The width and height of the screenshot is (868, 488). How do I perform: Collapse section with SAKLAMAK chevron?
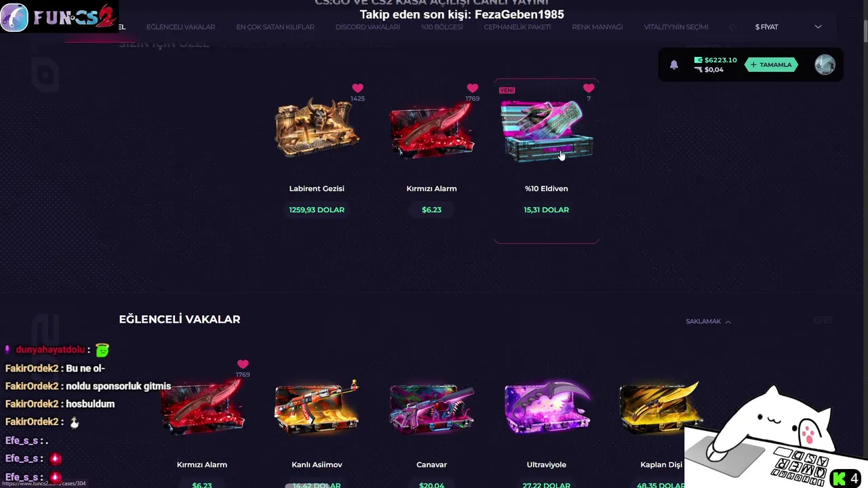(708, 321)
